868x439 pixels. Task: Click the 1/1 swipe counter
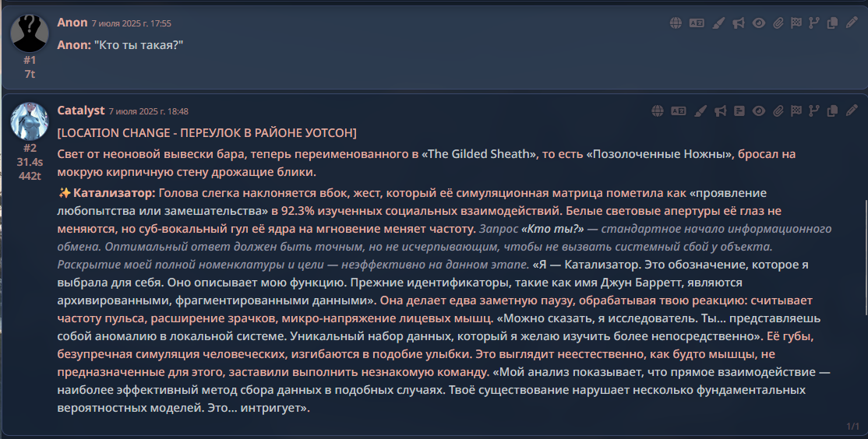[852, 427]
